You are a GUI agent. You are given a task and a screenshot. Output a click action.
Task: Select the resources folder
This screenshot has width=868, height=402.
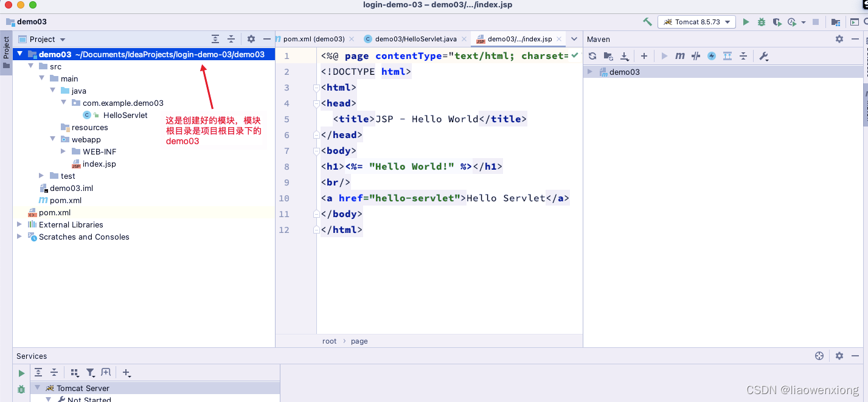[x=89, y=127]
